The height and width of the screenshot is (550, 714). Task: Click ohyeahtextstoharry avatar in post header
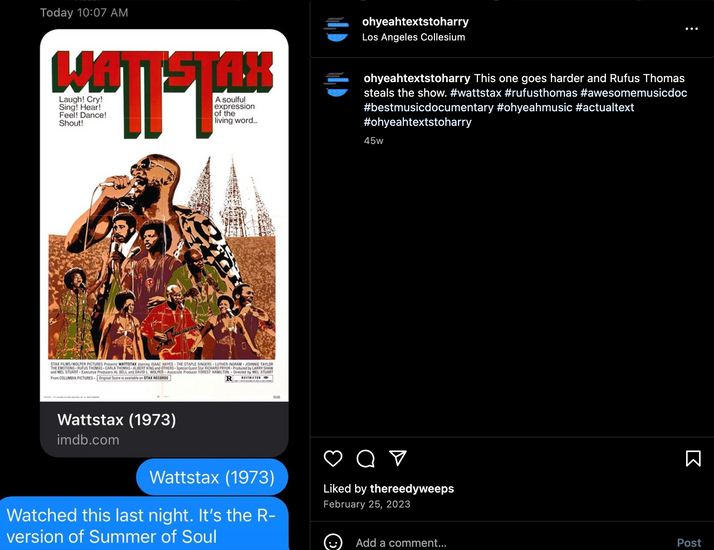click(337, 29)
